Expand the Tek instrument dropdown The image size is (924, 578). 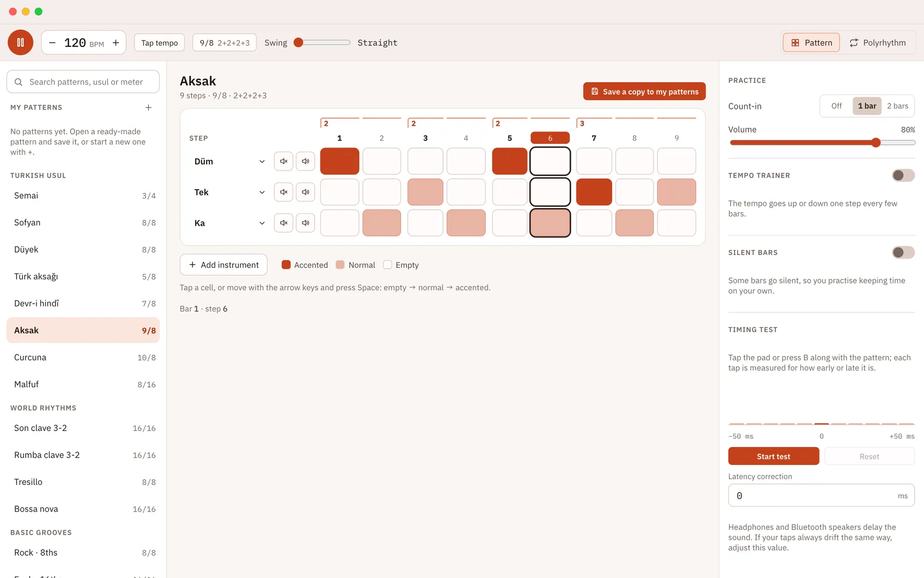pos(229,192)
